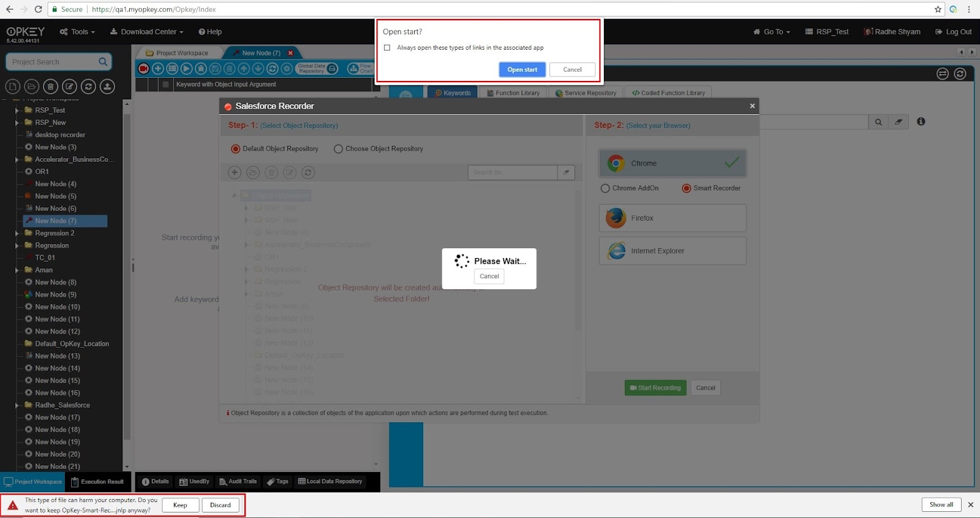Screen dimensions: 980x518
Task: Keep the downloaded OpKey file
Action: coord(180,505)
